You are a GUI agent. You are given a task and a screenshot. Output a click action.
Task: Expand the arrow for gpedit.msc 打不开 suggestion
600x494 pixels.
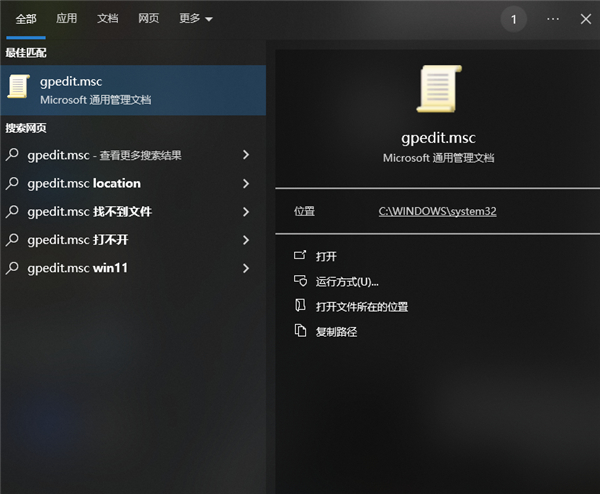click(246, 240)
